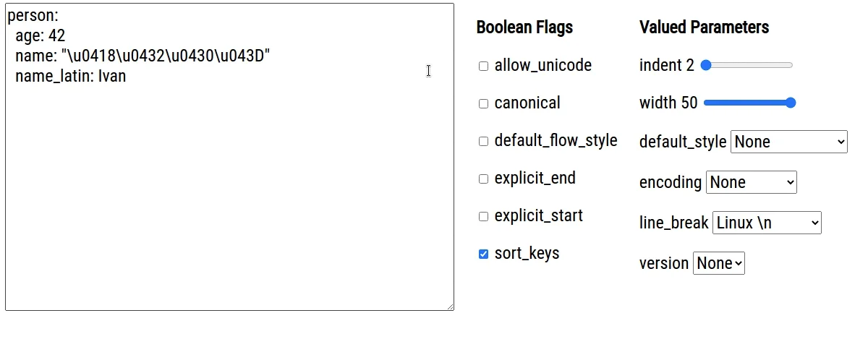Click the textarea resize grip corner

click(x=450, y=307)
